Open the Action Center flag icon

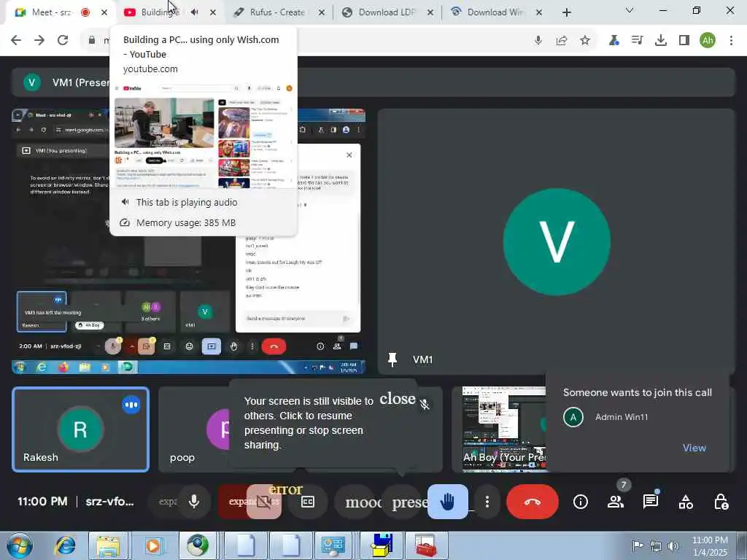click(x=638, y=546)
